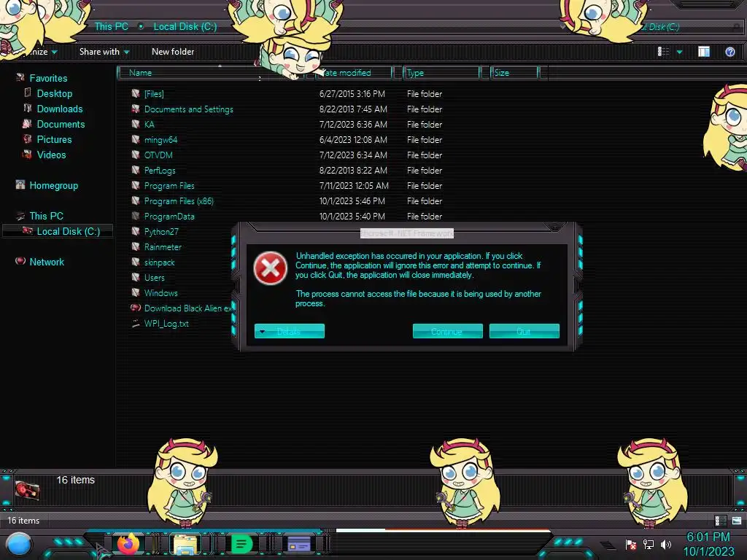Click the Favorites star icon

click(20, 77)
